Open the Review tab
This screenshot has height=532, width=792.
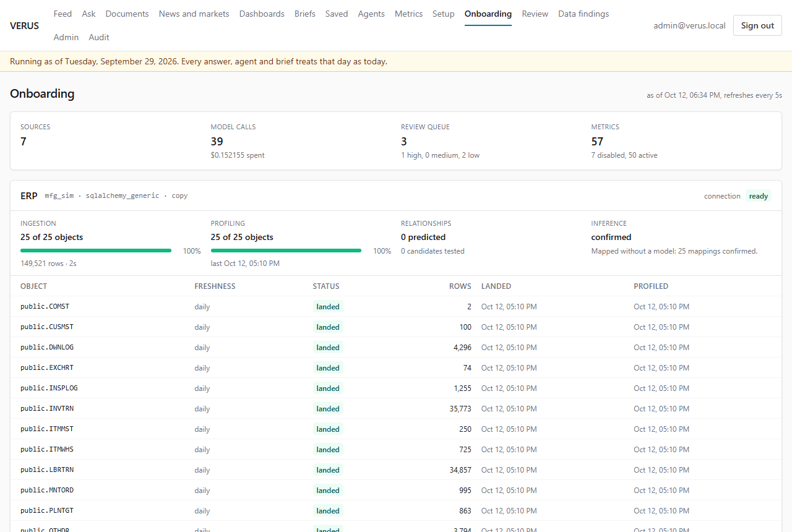[535, 14]
